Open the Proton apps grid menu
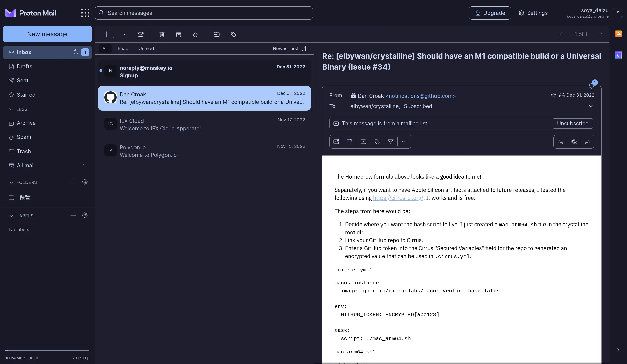The width and height of the screenshot is (627, 364). [85, 13]
